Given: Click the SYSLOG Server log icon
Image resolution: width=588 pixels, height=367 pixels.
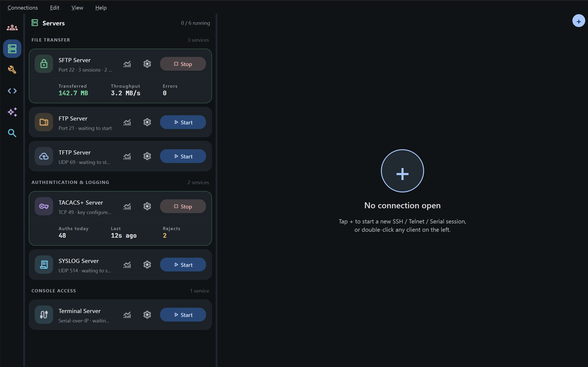Looking at the screenshot, I should click(44, 265).
